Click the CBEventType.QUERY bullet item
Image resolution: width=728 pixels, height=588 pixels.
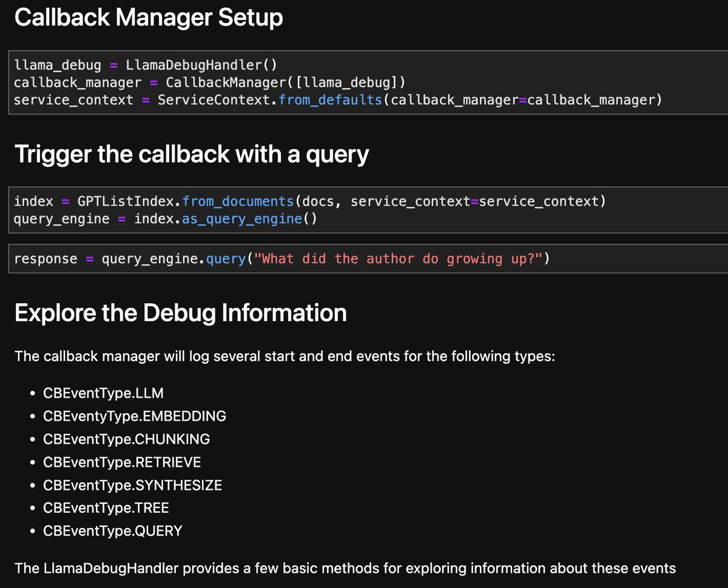pos(113,531)
